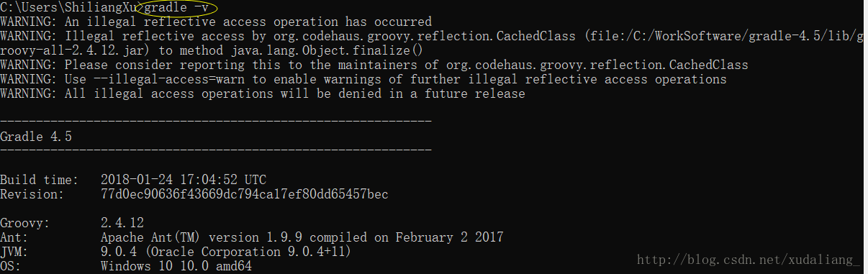This screenshot has height=274, width=868.
Task: Click the Windows 10 amd64 OS value
Action: [x=176, y=266]
